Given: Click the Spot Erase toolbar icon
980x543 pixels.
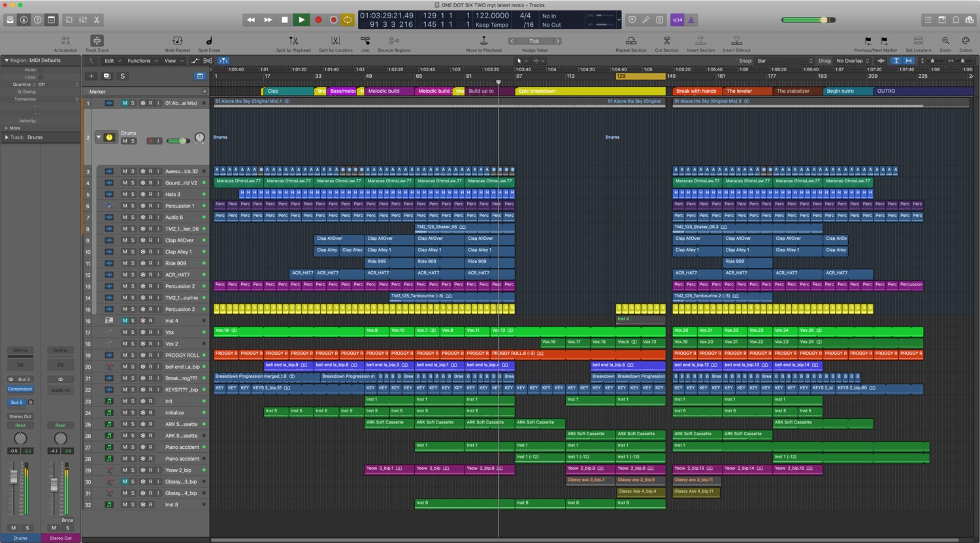Looking at the screenshot, I should coord(209,41).
